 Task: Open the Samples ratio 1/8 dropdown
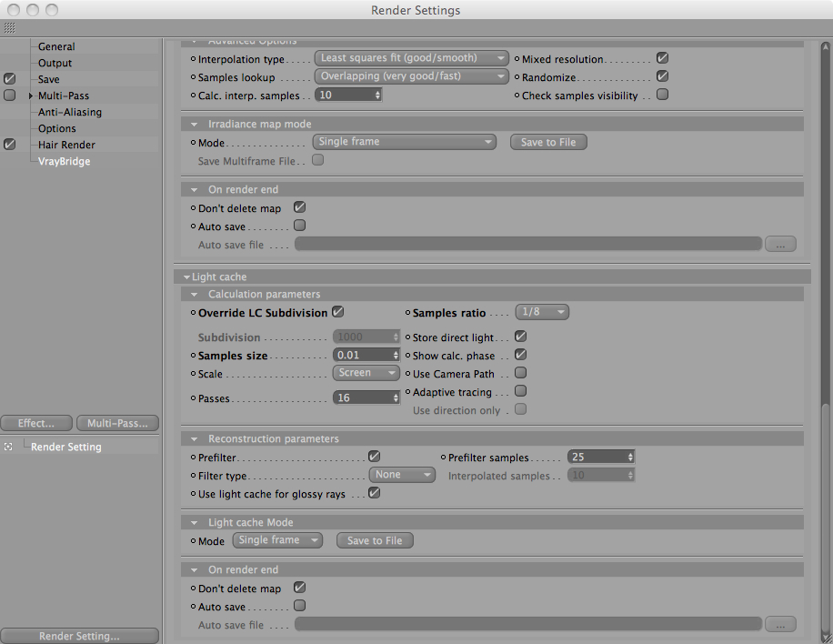542,312
